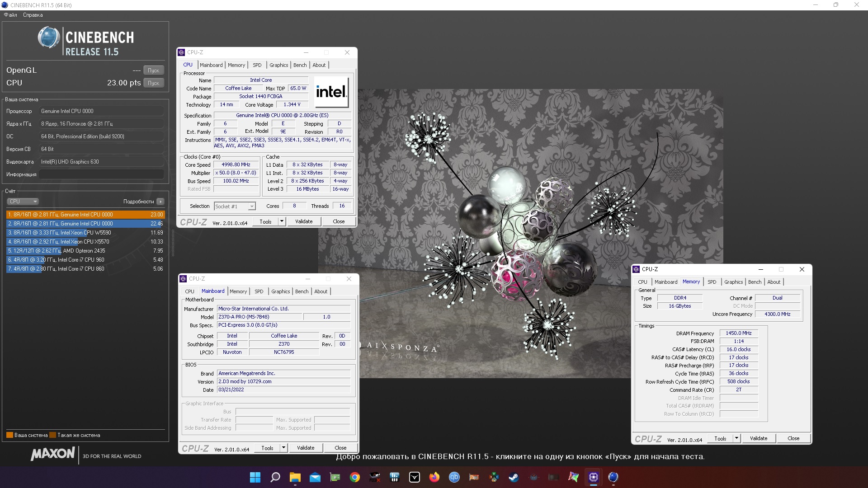Open About tab in Memory CPU-Z window
Viewport: 868px width, 488px height.
click(774, 282)
